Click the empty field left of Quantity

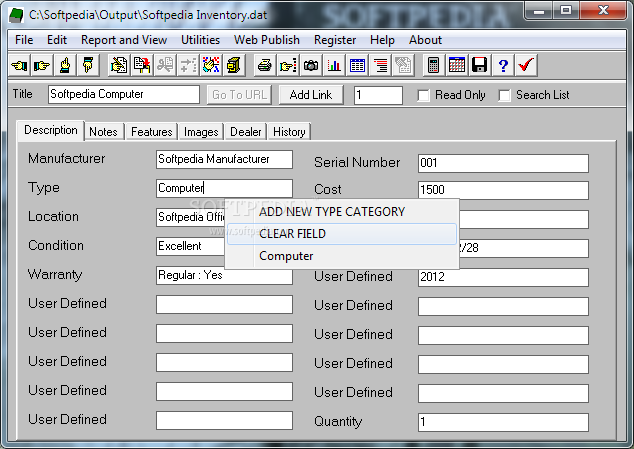[224, 420]
